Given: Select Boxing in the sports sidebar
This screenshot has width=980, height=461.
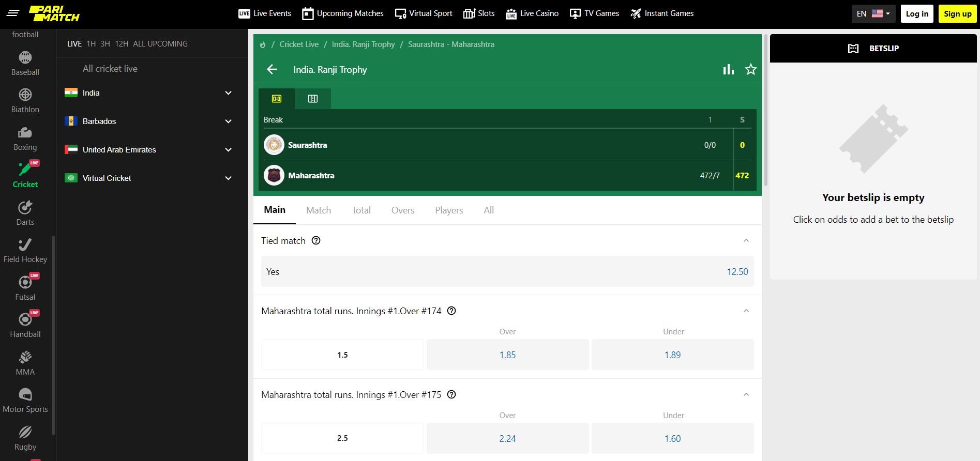Looking at the screenshot, I should click(25, 139).
